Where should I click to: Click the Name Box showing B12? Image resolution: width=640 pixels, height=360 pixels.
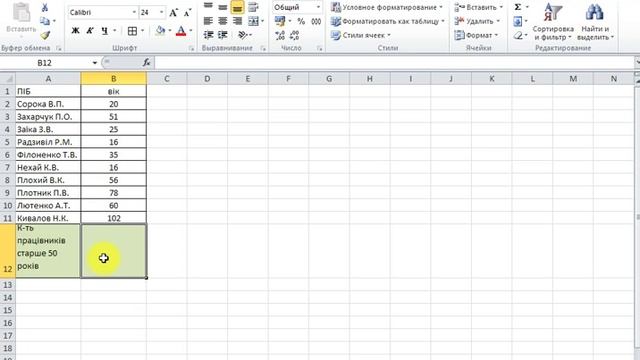[45, 63]
